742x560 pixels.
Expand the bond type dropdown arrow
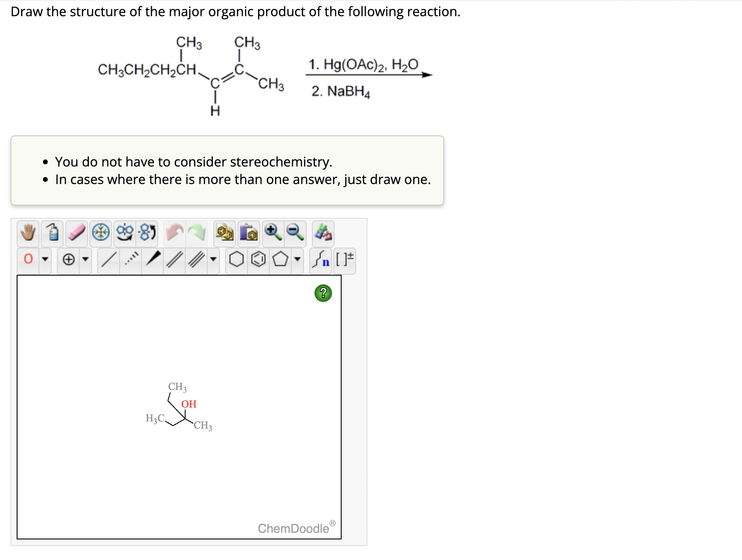pyautogui.click(x=213, y=259)
